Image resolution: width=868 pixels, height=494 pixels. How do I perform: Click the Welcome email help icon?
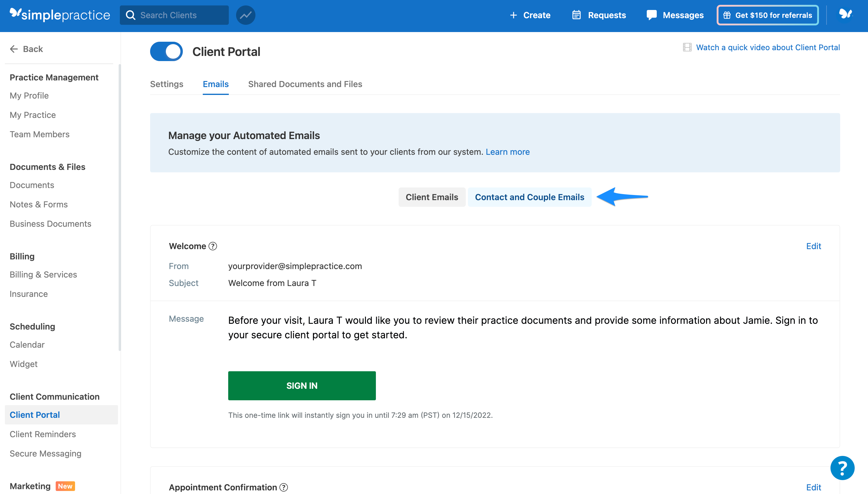point(213,246)
